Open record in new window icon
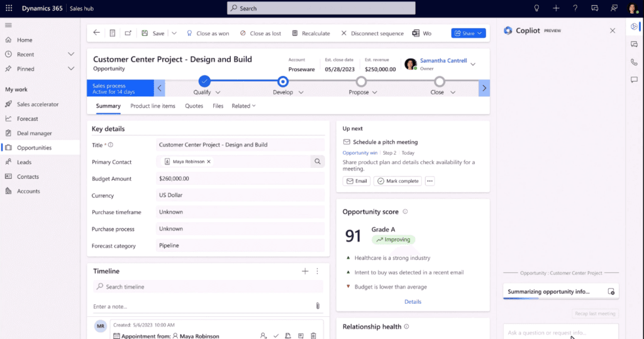Image resolution: width=644 pixels, height=339 pixels. click(128, 33)
